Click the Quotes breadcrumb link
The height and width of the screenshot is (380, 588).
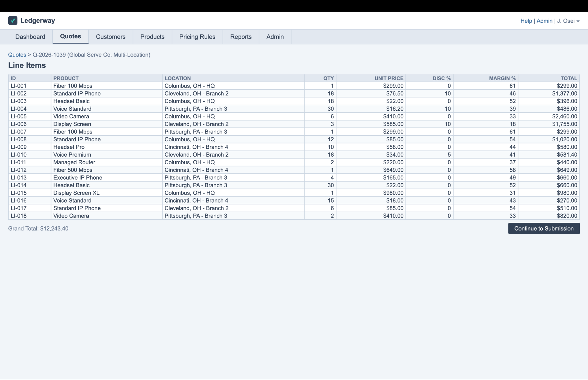[x=17, y=55]
